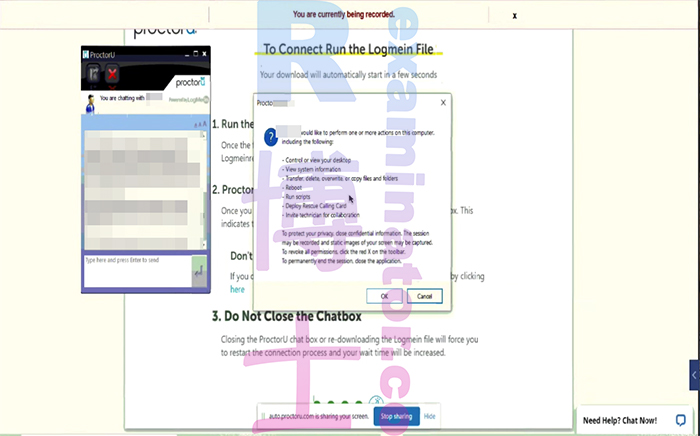
Task: Click 'You are currently being recorded.' text
Action: click(344, 14)
